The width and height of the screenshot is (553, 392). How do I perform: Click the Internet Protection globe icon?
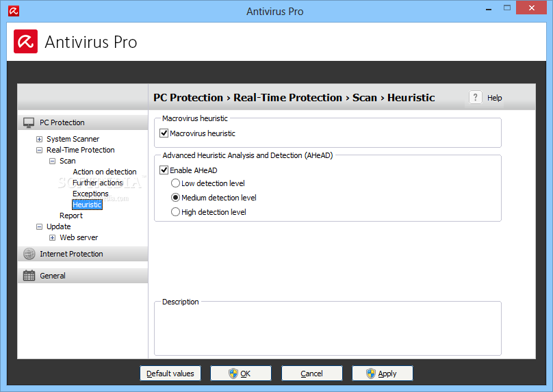click(x=29, y=254)
